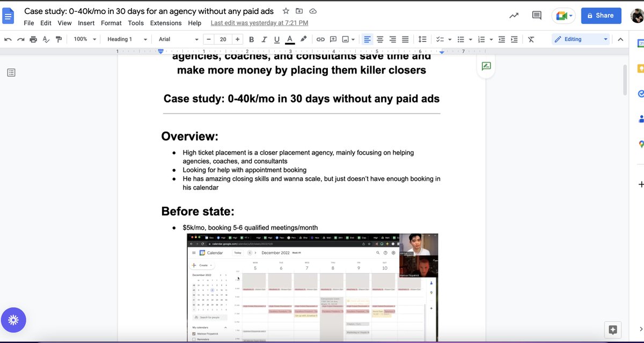Open the activity trends icon
The width and height of the screenshot is (644, 343).
tap(514, 16)
